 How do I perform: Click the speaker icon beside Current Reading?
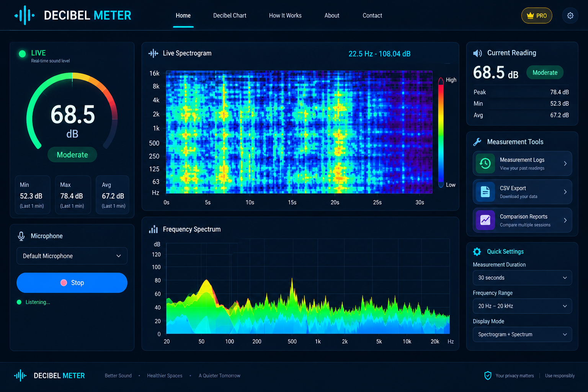point(477,53)
